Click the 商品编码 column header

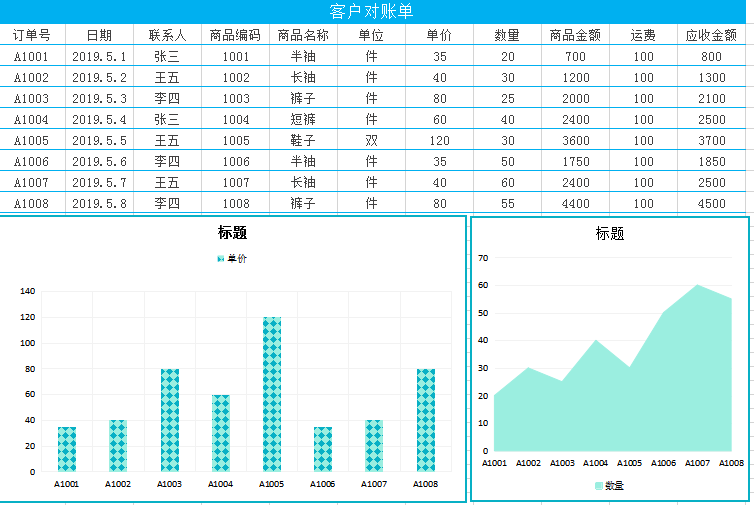[x=236, y=35]
